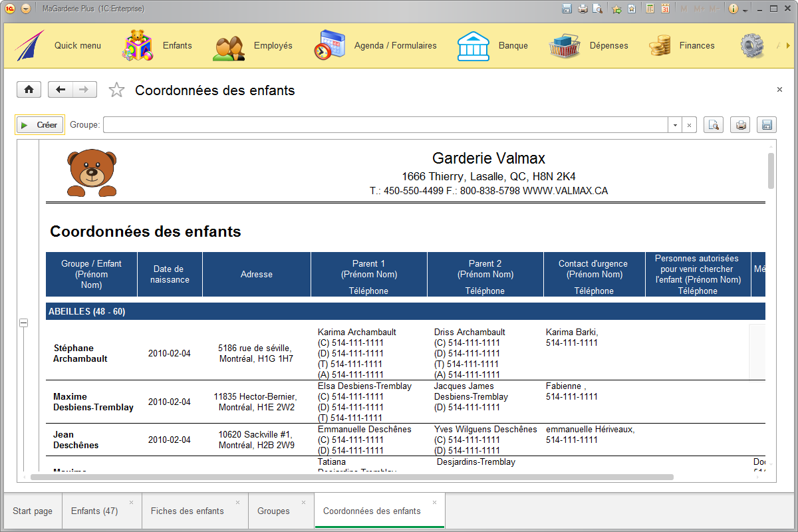The height and width of the screenshot is (532, 798).
Task: Open the Employés section icon
Action: pos(229,45)
